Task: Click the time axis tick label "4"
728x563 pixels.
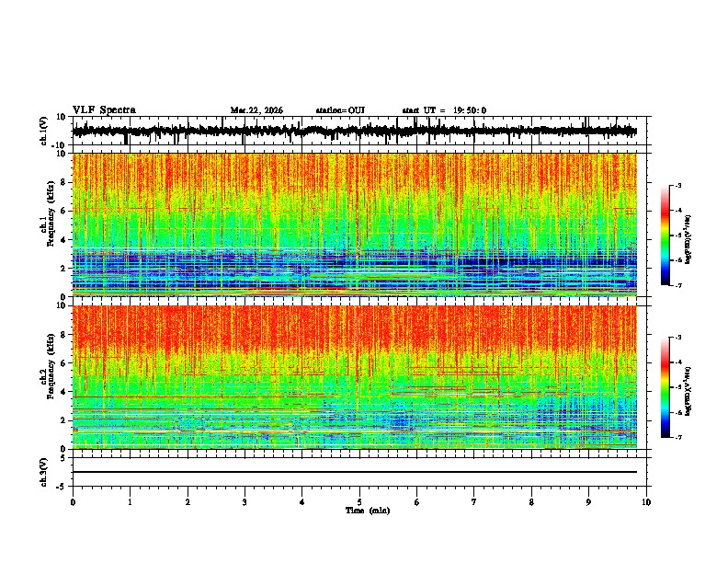Action: tap(302, 502)
